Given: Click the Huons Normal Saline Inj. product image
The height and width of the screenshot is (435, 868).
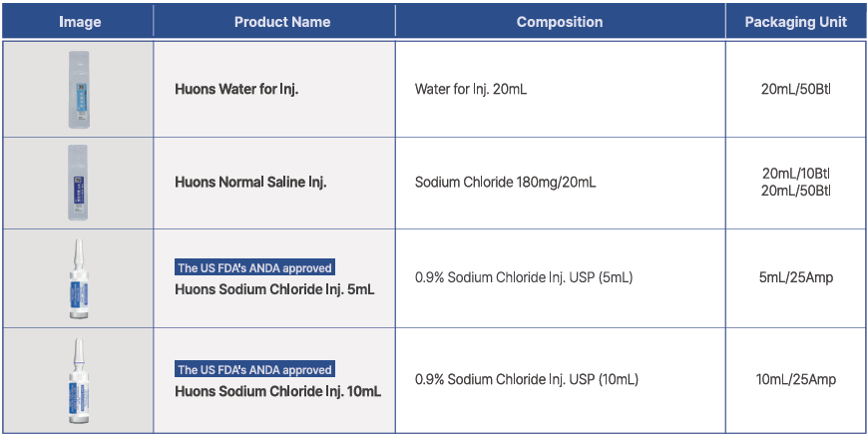Looking at the screenshot, I should (x=79, y=183).
